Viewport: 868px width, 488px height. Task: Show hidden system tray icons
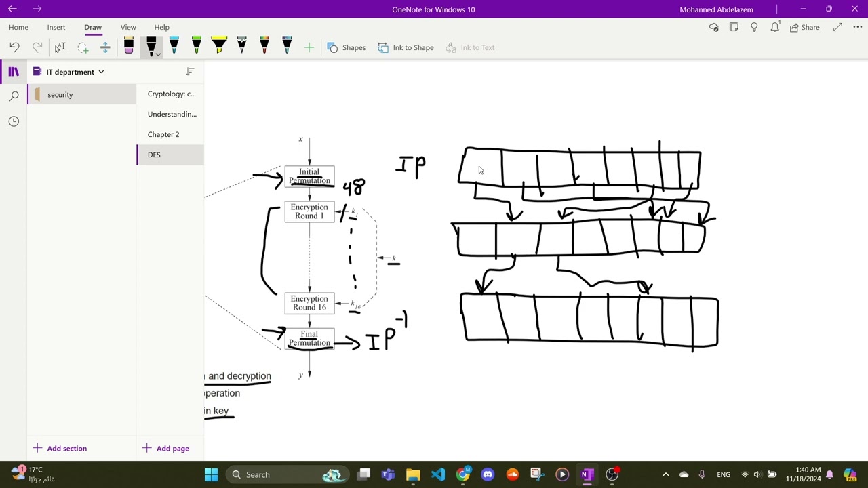click(x=665, y=474)
